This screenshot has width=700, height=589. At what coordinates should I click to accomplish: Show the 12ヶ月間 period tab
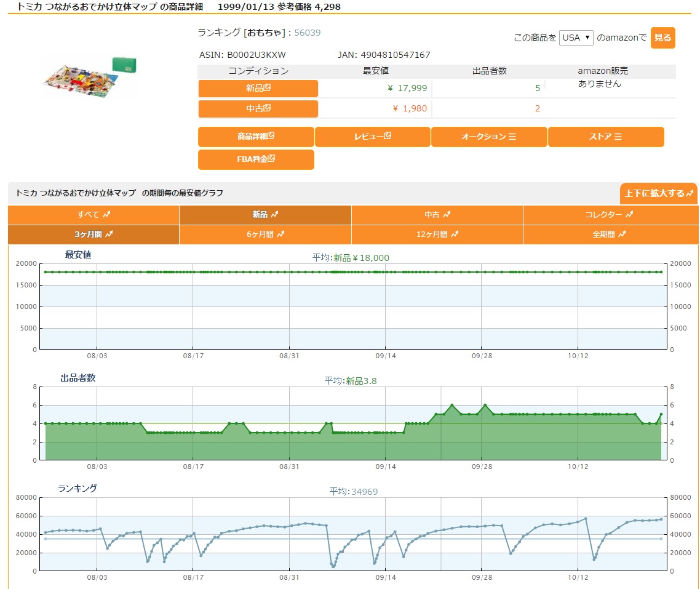click(437, 234)
